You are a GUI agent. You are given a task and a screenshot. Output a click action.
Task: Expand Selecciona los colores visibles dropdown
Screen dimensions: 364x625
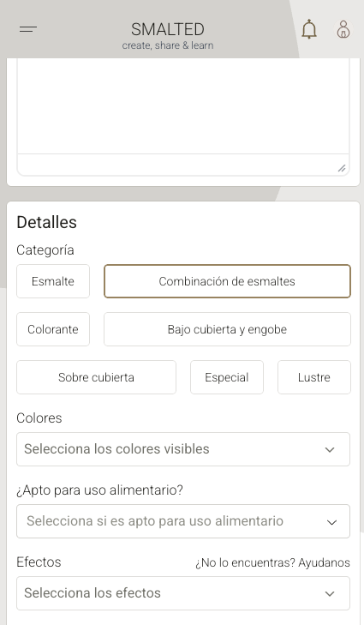coord(183,449)
